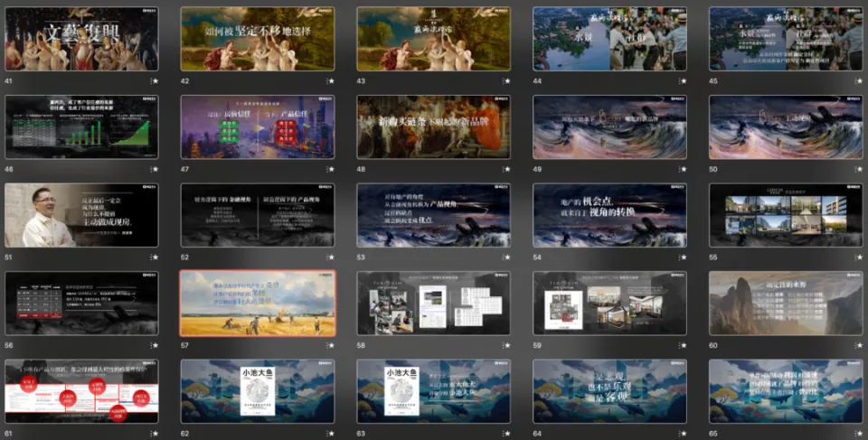Choose slide 60 with the mountain landscape
The height and width of the screenshot is (440, 868).
(786, 303)
